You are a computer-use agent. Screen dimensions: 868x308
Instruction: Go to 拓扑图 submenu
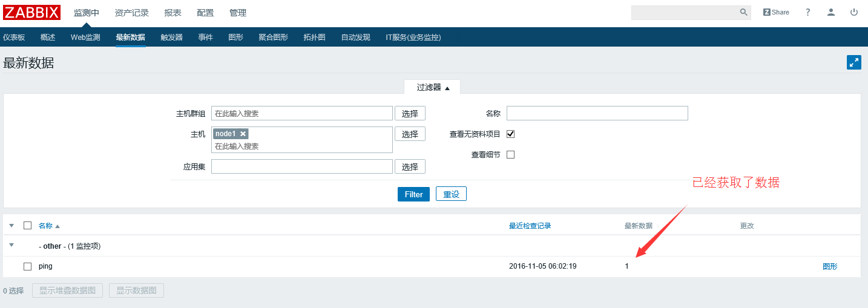[315, 38]
